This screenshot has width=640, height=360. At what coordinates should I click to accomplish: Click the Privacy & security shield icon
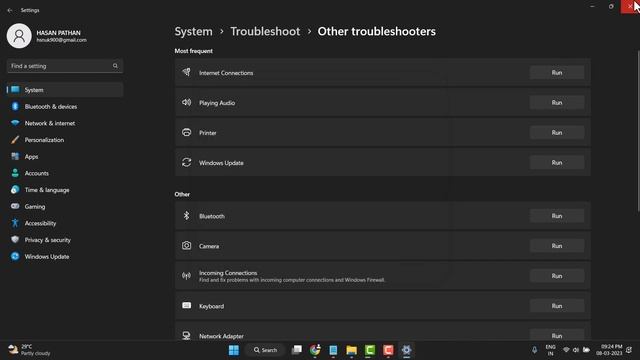click(x=15, y=240)
